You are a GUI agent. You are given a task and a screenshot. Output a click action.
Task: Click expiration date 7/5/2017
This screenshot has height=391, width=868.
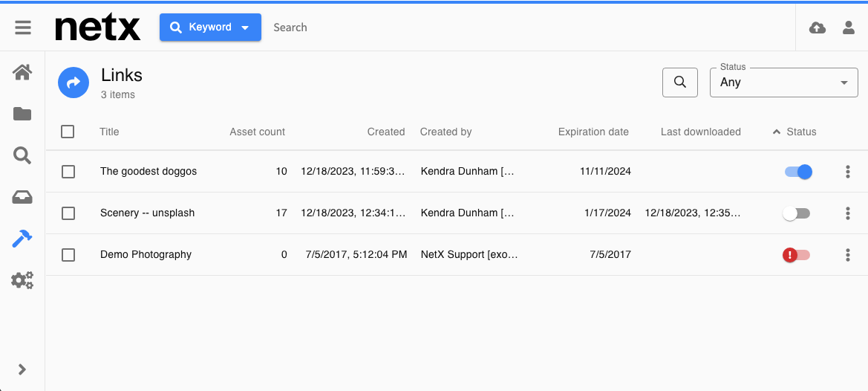point(610,255)
